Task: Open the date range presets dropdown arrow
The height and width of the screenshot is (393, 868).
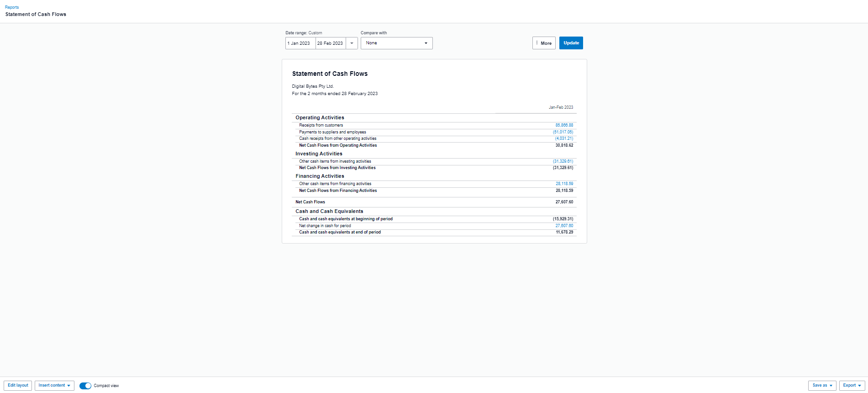Action: pyautogui.click(x=352, y=43)
